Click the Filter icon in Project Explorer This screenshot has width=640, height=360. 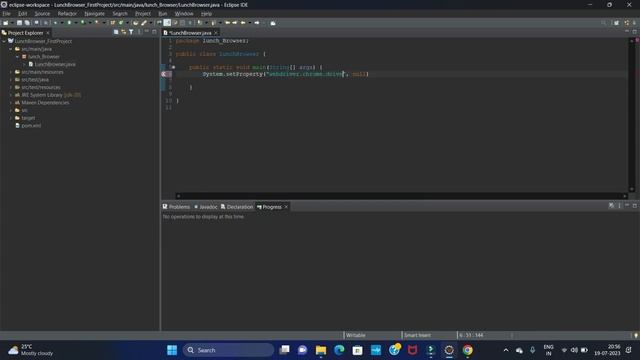[x=131, y=32]
